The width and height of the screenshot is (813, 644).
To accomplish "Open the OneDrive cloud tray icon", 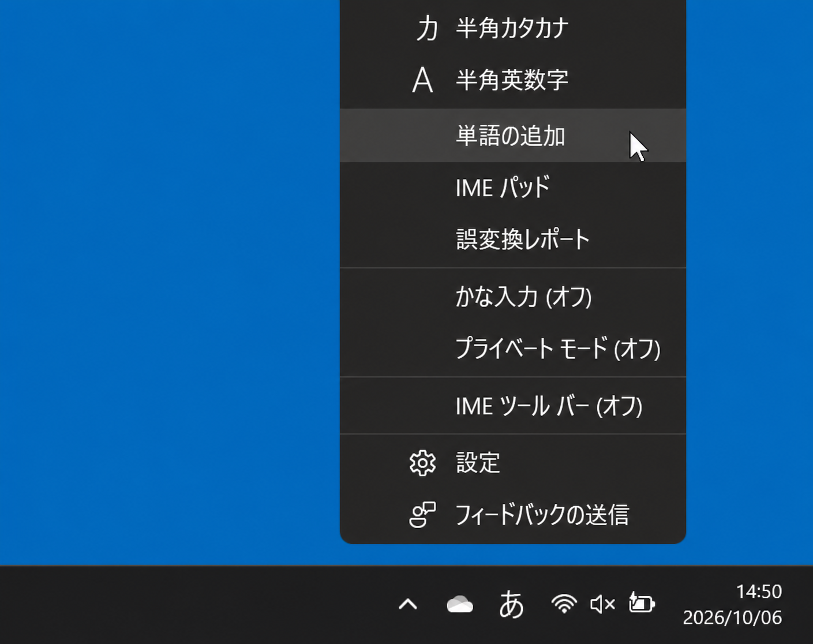I will tap(460, 605).
